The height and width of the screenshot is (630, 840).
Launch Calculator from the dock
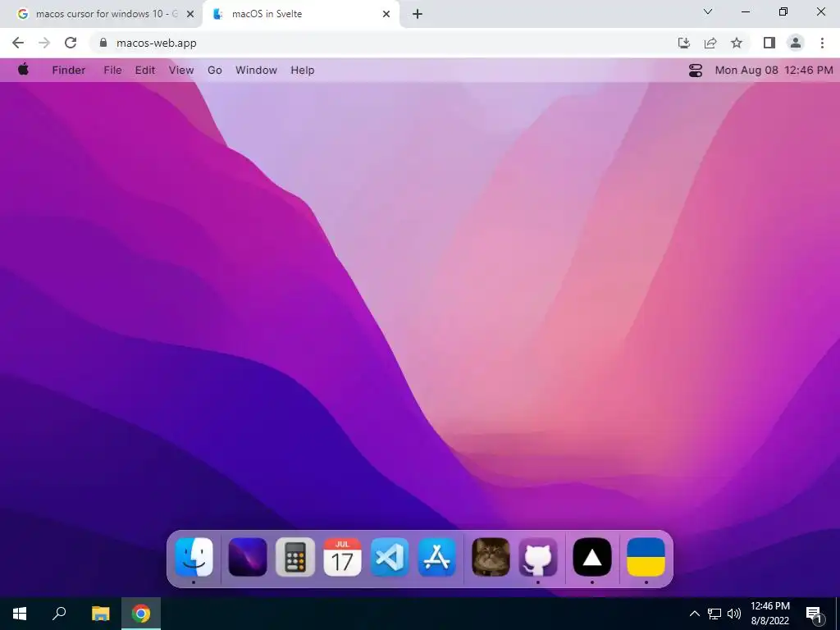click(295, 557)
